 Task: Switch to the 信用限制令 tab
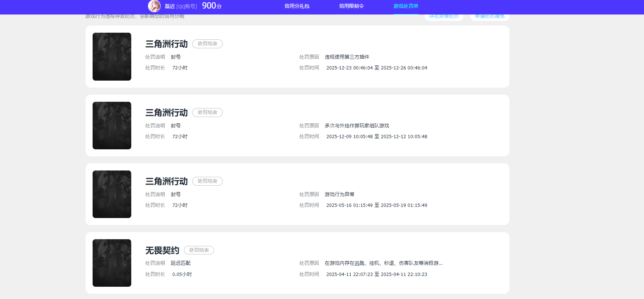tap(351, 6)
